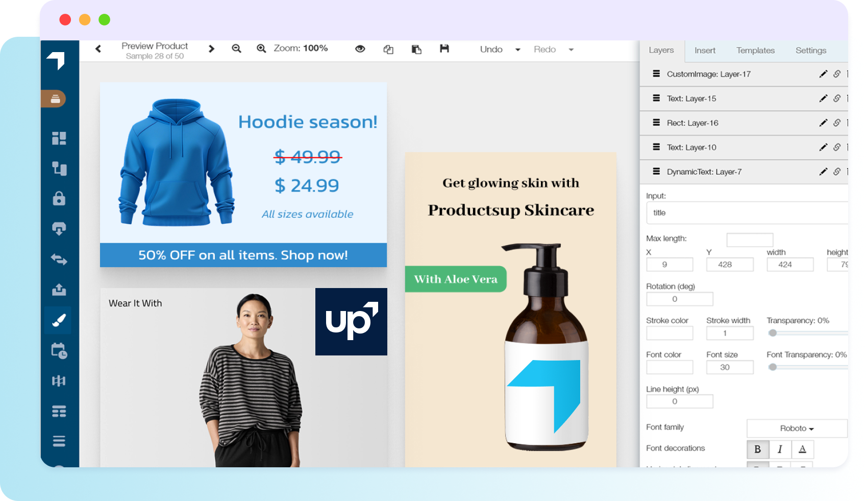Go to next preview product sample

point(211,49)
